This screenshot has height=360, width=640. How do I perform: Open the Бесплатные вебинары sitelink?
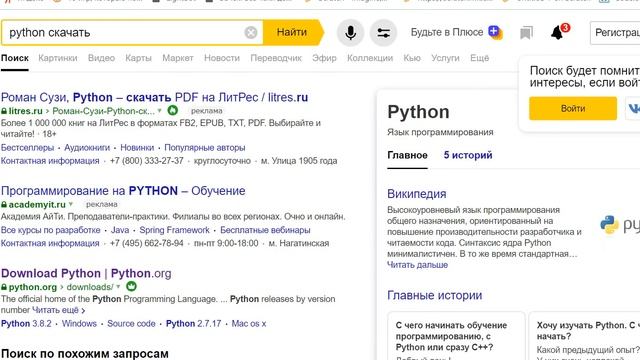pyautogui.click(x=265, y=230)
